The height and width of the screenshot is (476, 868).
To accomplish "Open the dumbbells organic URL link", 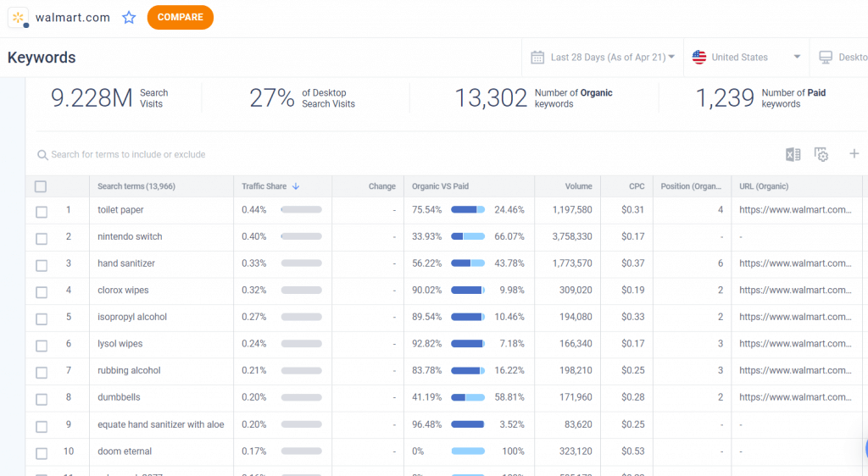I will (795, 397).
